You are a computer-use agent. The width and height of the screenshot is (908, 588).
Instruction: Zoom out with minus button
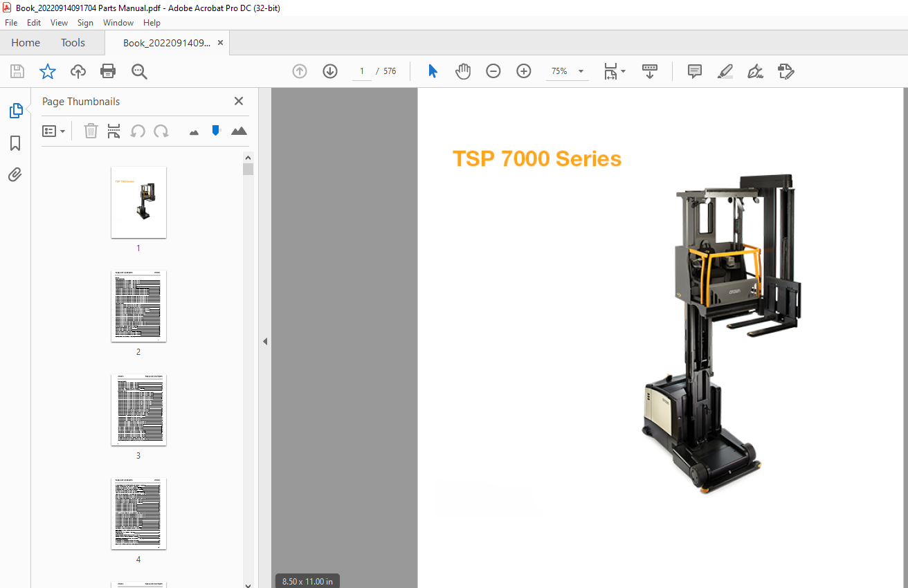[x=493, y=71]
